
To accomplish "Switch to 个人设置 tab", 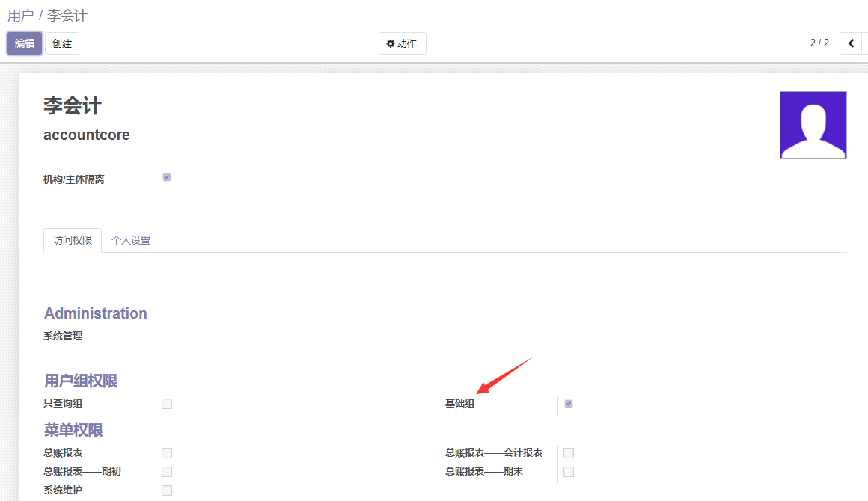I will [x=131, y=240].
